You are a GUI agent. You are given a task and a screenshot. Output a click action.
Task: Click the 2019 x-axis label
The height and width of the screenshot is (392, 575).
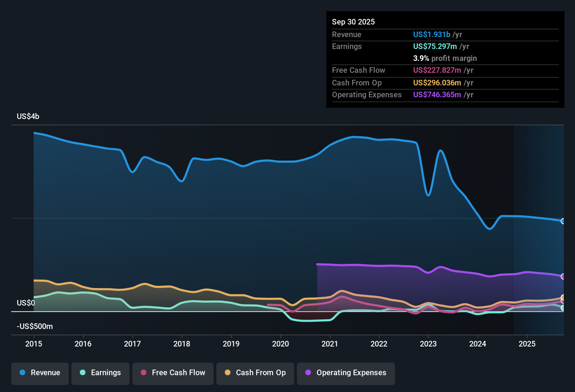coord(231,344)
